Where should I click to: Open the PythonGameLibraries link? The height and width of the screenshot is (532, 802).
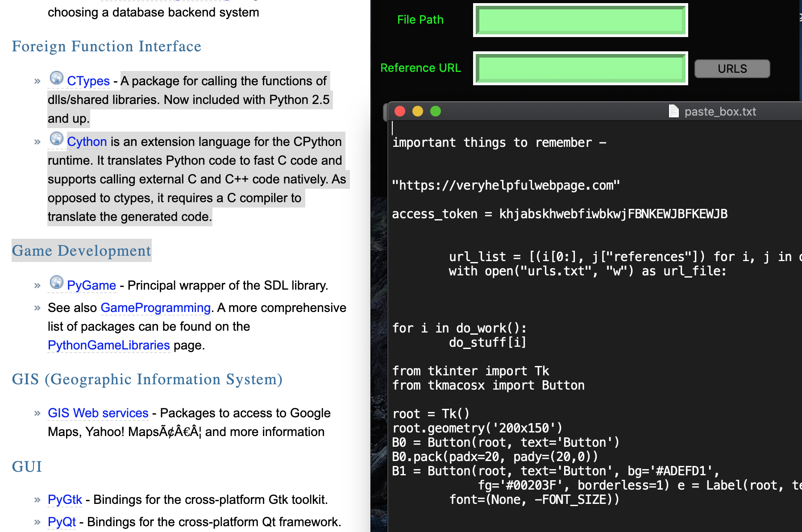[109, 345]
